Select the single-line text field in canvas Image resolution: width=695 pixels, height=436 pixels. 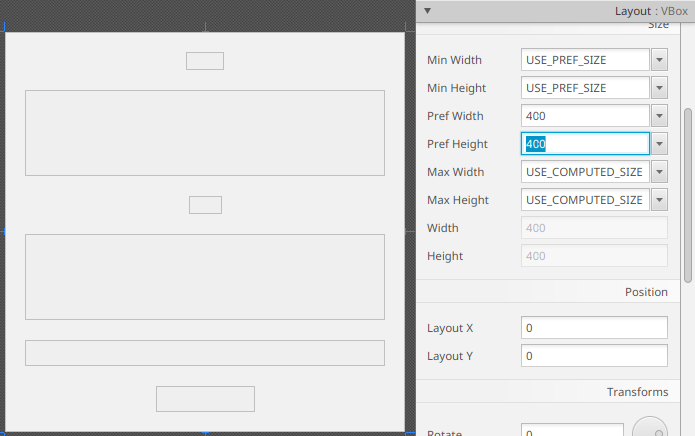click(205, 353)
